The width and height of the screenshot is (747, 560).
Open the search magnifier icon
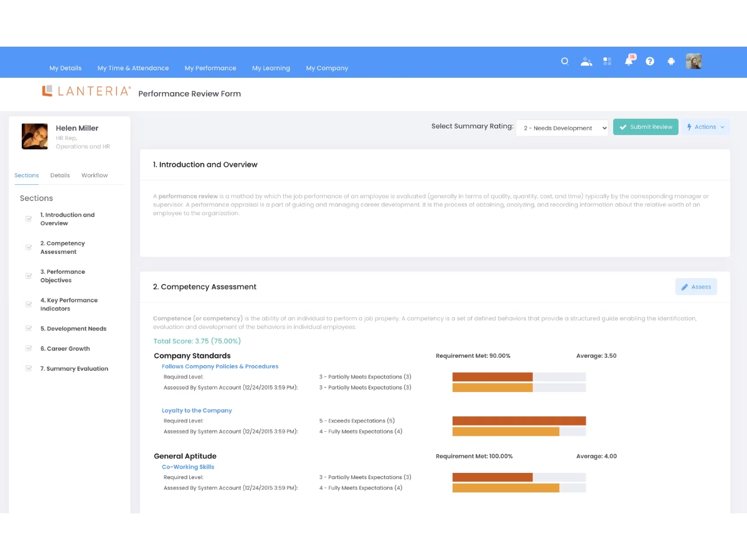565,62
